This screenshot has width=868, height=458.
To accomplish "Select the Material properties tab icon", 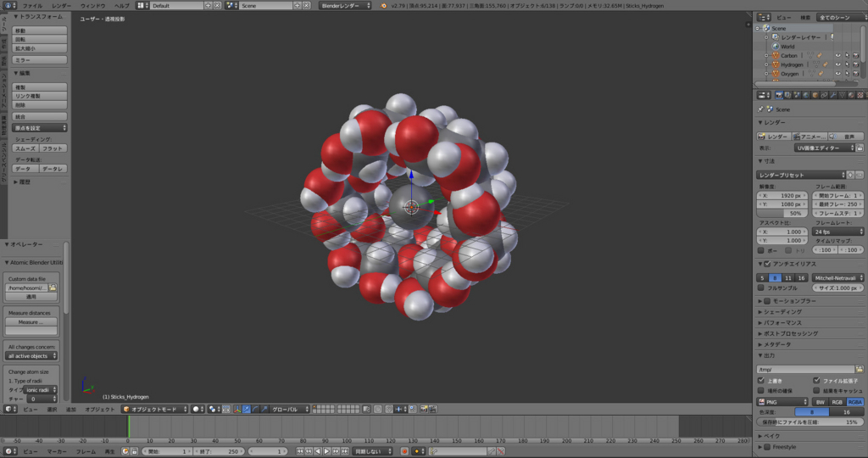I will click(x=851, y=95).
